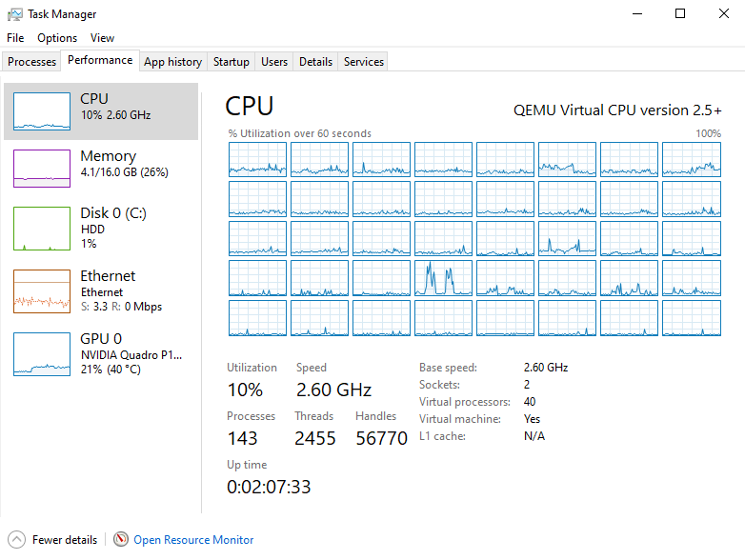Collapse the view with Fewer details
Image resolution: width=745 pixels, height=560 pixels.
tap(65, 540)
